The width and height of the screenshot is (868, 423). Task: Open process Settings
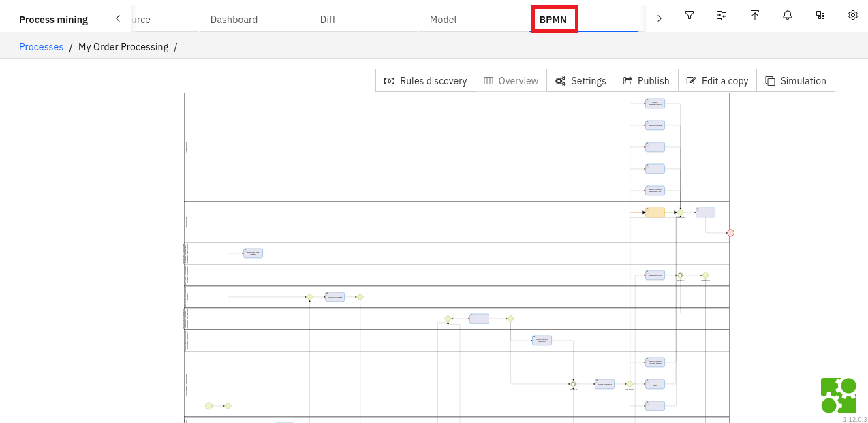[x=580, y=80]
